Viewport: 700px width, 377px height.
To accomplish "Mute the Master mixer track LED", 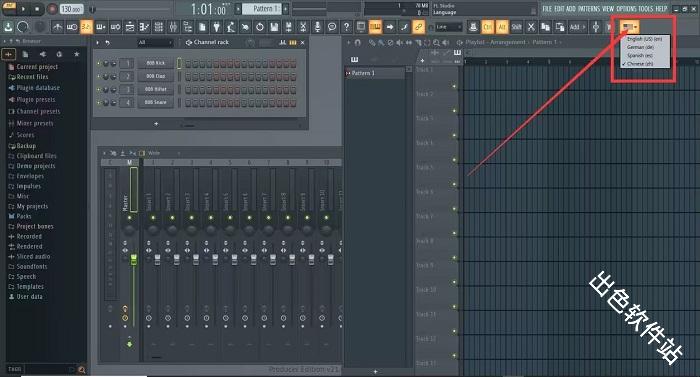I will (x=129, y=218).
